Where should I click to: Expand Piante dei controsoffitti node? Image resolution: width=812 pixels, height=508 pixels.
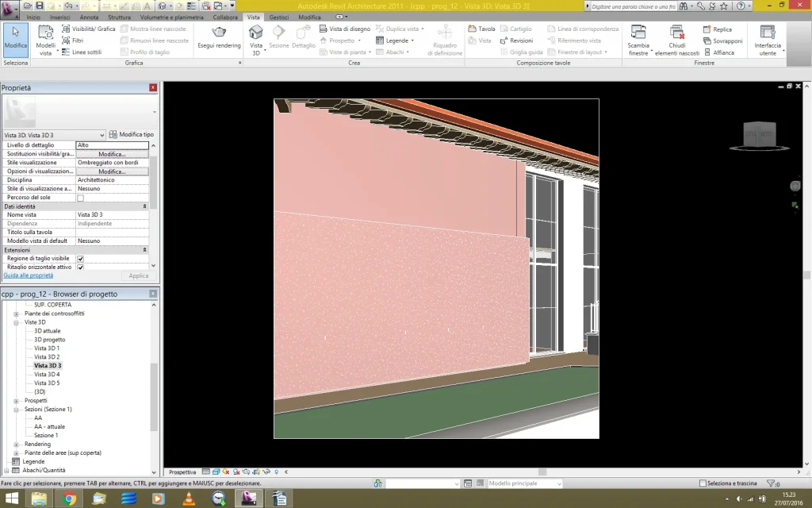click(x=16, y=314)
